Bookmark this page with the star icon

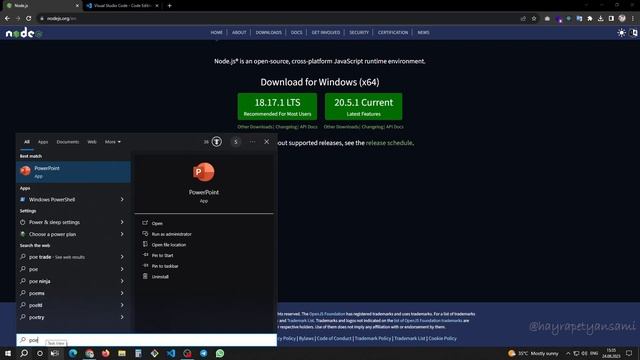coord(534,18)
